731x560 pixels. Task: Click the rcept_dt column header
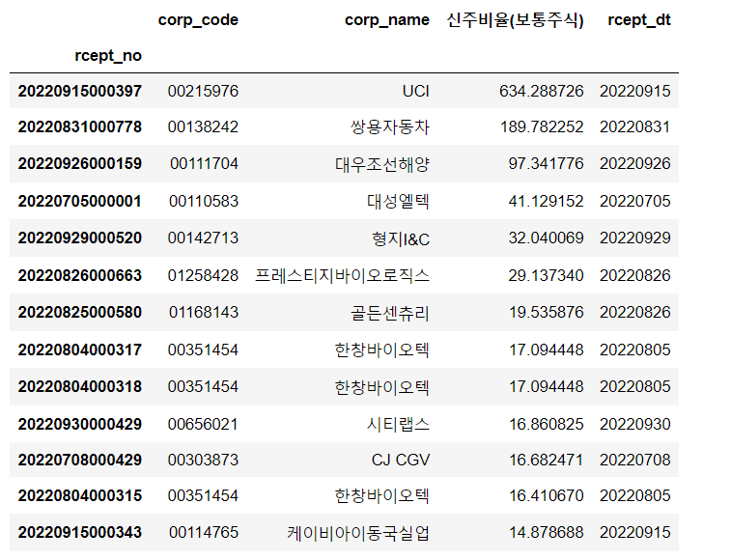coord(639,20)
